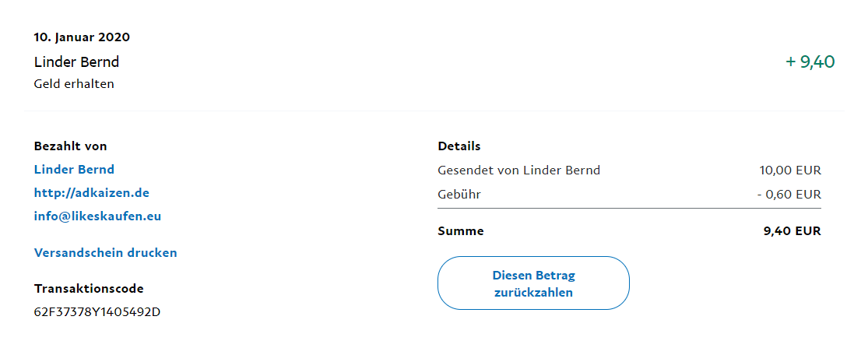Click the bold 9,40 EUR total amount
The width and height of the screenshot is (868, 355).
tap(792, 231)
